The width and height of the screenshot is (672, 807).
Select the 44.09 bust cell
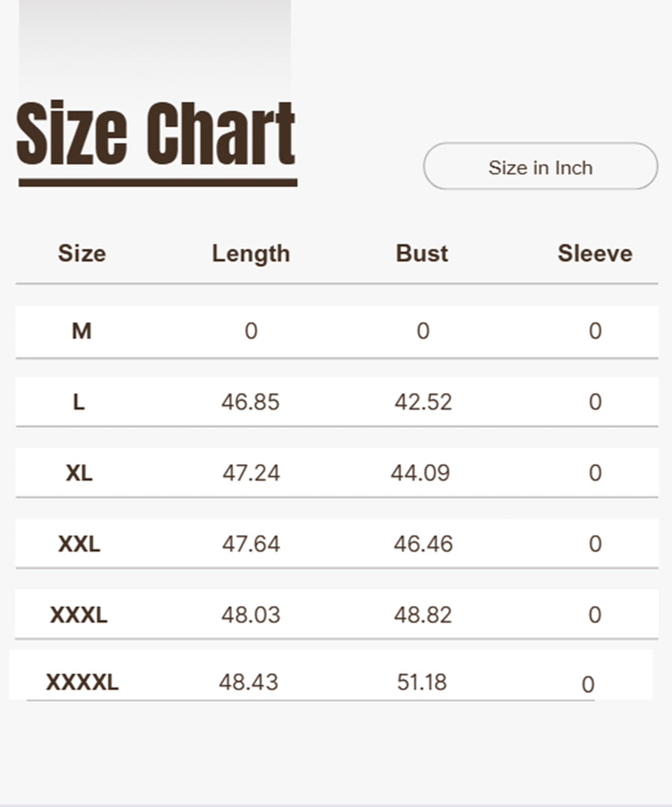[x=421, y=473]
